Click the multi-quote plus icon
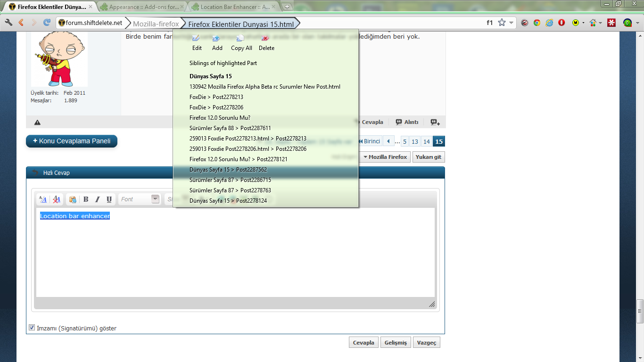Image resolution: width=644 pixels, height=362 pixels. click(x=435, y=122)
